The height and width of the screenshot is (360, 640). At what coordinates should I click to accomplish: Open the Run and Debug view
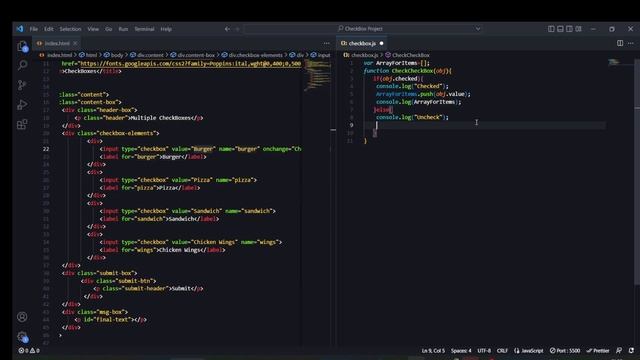[22, 104]
